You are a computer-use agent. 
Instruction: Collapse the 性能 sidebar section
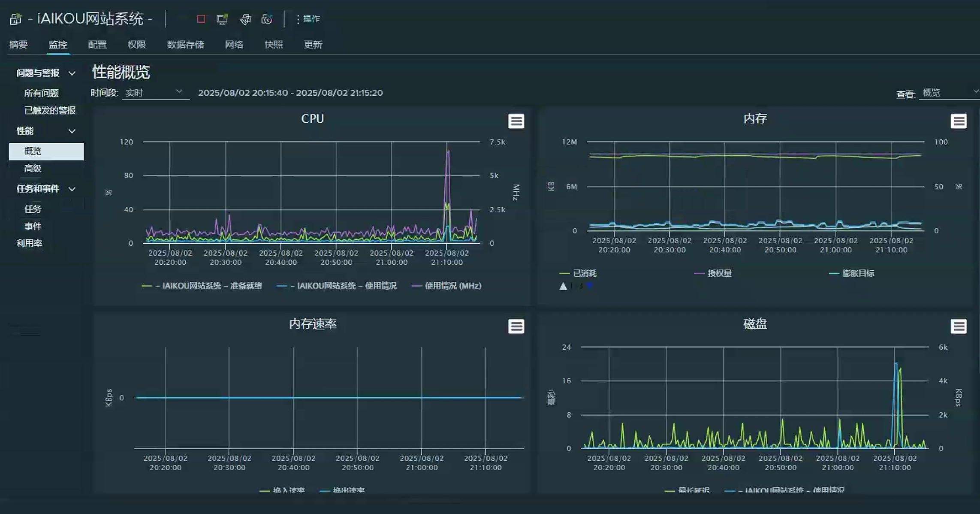72,131
